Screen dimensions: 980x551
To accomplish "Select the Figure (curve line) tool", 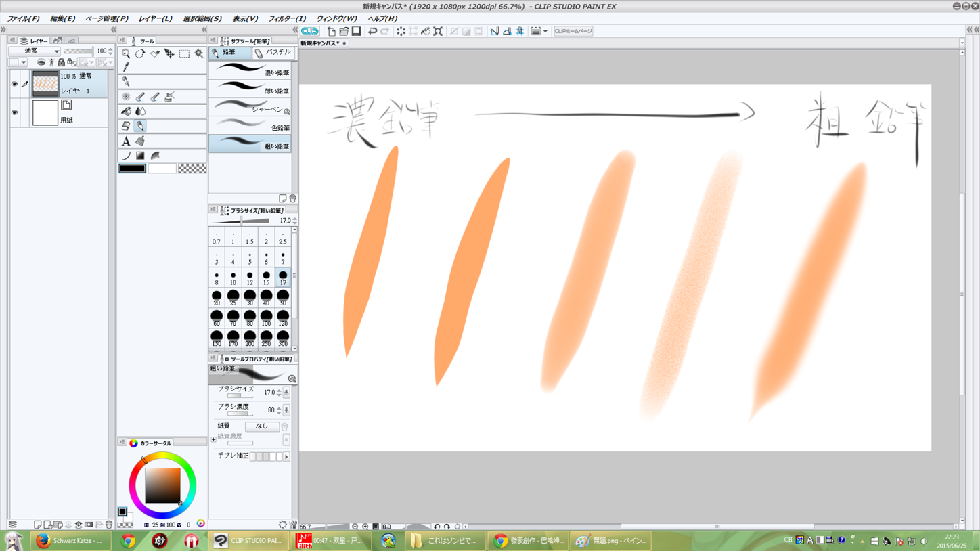I will (x=126, y=156).
